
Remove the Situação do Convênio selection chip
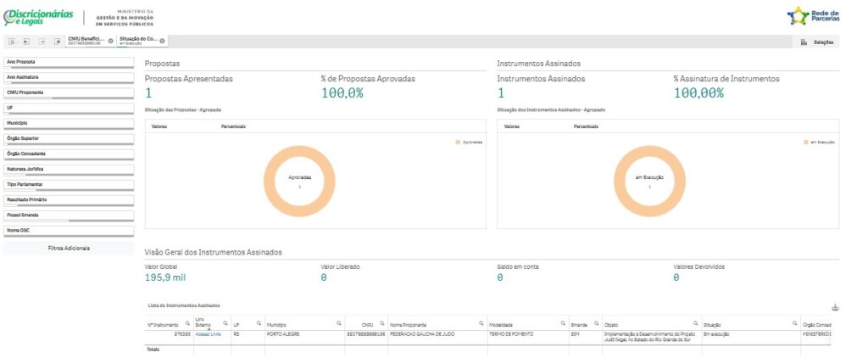tap(163, 41)
